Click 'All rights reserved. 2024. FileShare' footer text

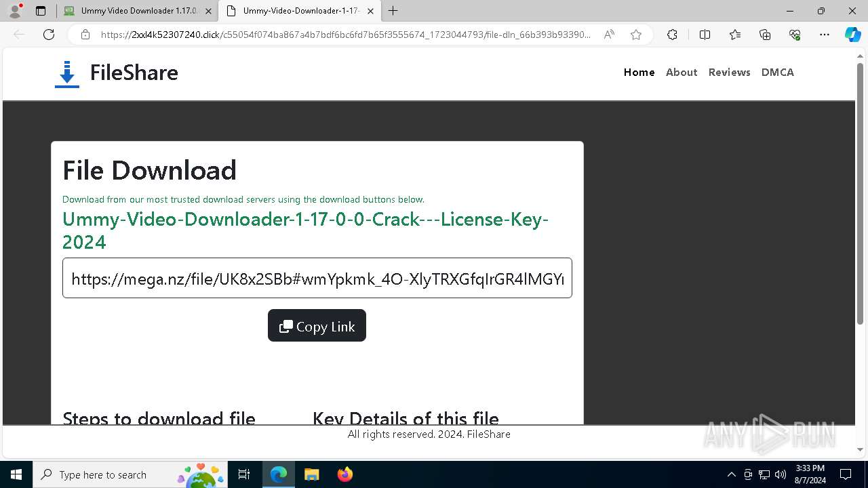[x=429, y=434]
